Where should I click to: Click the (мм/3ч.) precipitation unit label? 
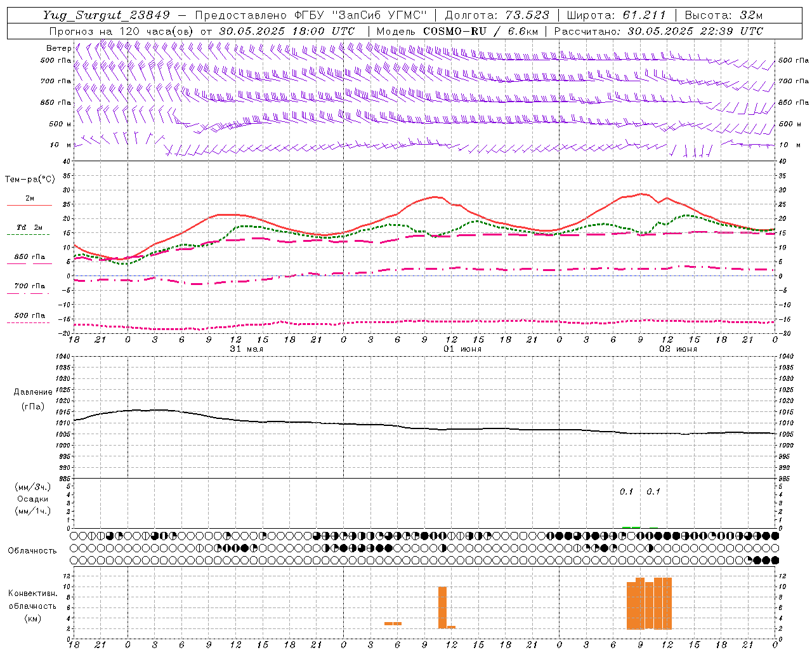pos(33,487)
